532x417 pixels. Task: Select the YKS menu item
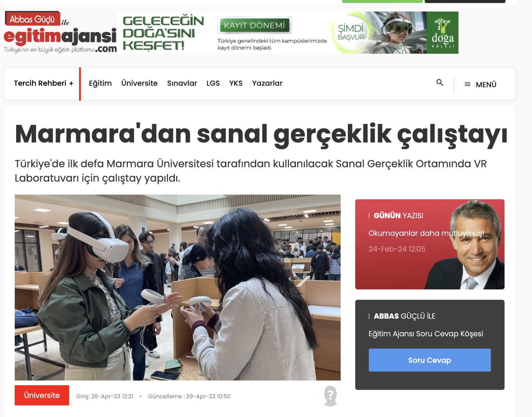(x=236, y=83)
